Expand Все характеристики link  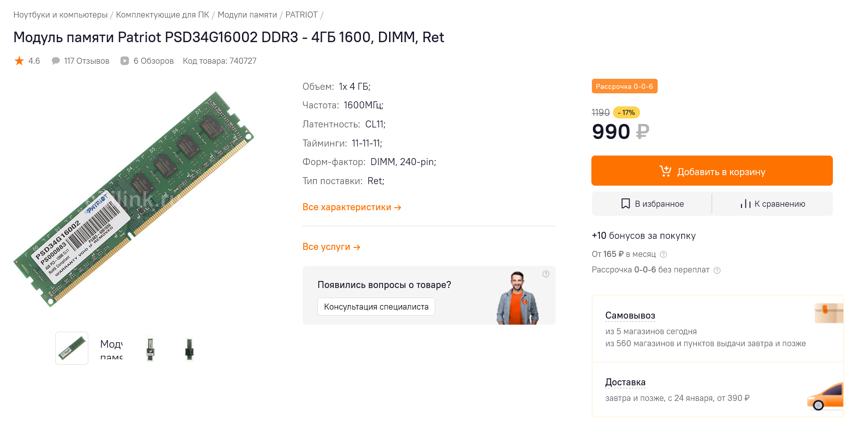351,207
